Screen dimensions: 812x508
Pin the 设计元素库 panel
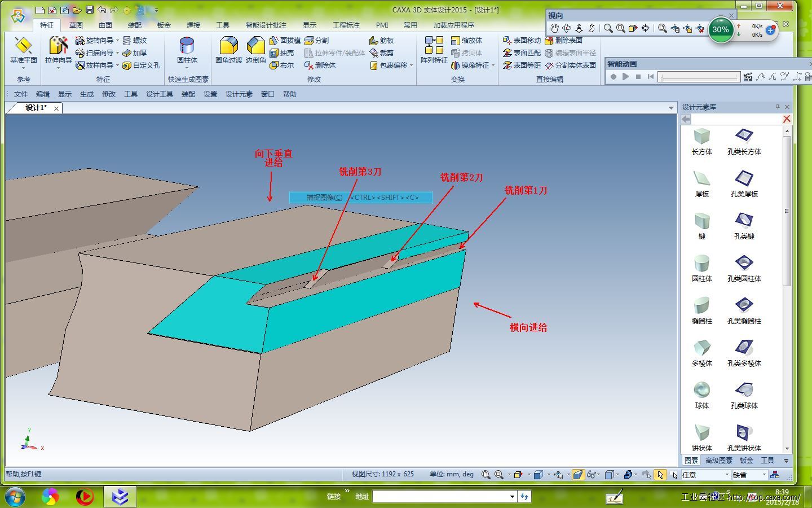[x=778, y=107]
